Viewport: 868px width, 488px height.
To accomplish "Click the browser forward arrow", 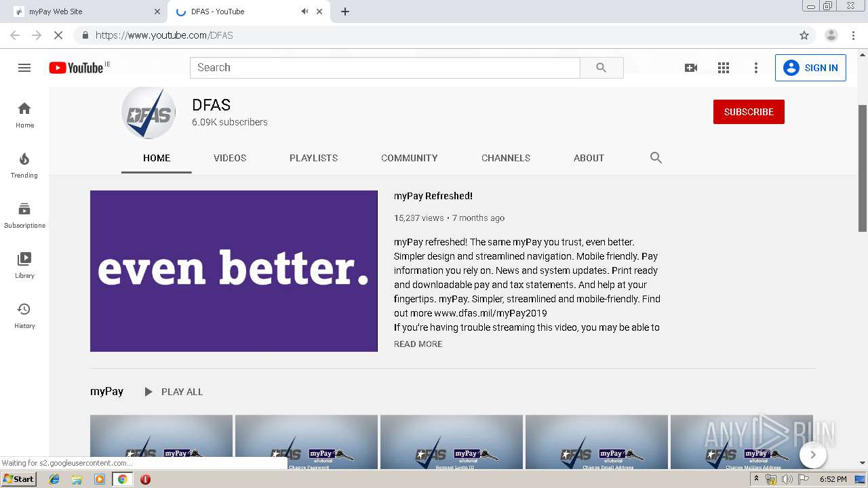I will point(37,35).
